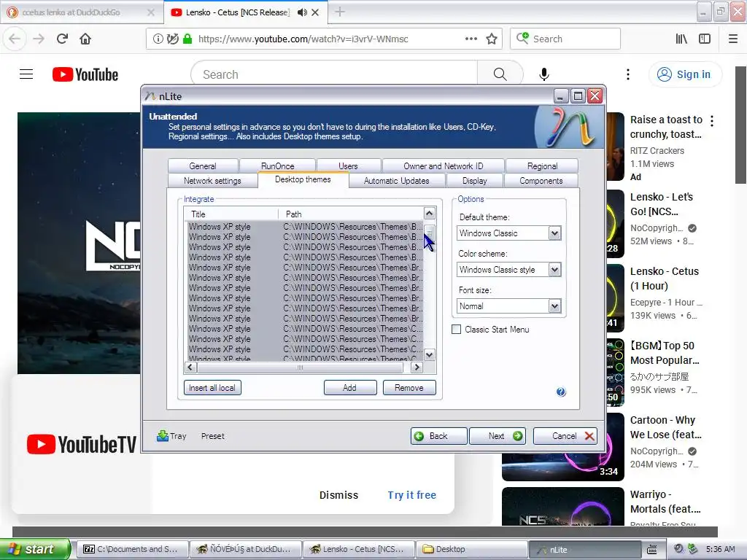Viewport: 747px width, 560px height.
Task: Click YouTube search magnifier button
Action: point(500,74)
